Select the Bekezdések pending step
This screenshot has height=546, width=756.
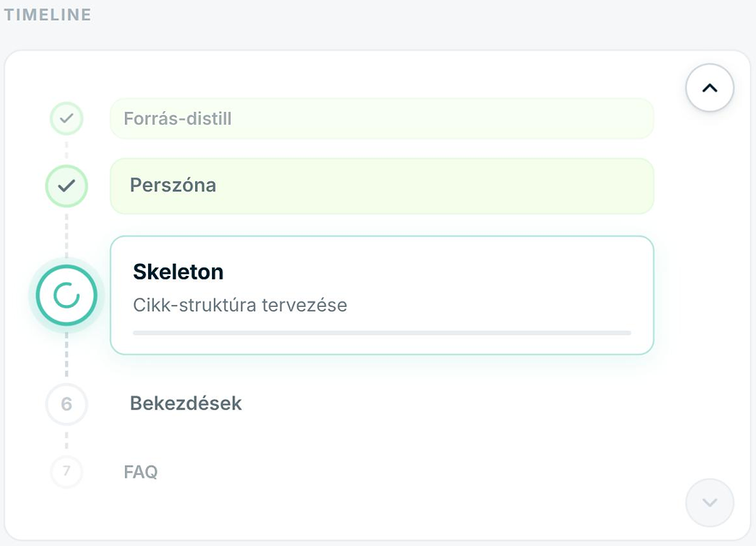(186, 403)
